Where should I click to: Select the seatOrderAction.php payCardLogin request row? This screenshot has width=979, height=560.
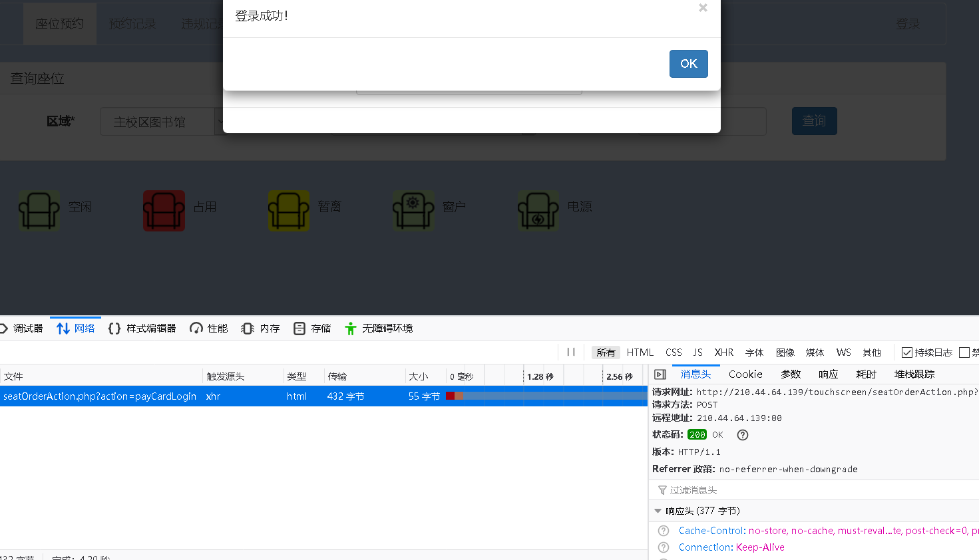(x=323, y=396)
